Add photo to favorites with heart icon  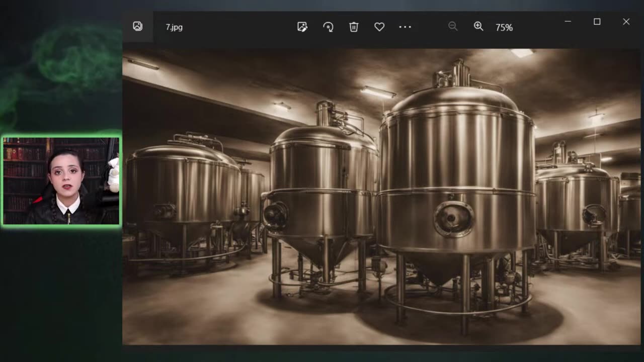(x=379, y=27)
